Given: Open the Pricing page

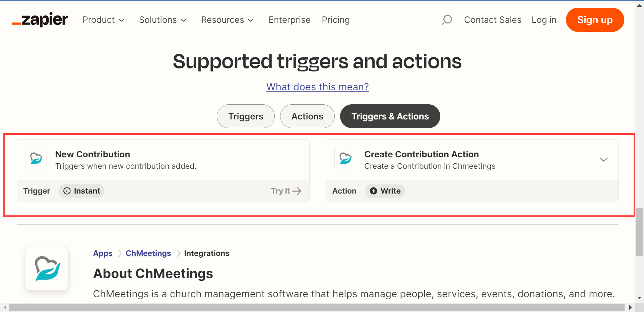Looking at the screenshot, I should tap(336, 20).
